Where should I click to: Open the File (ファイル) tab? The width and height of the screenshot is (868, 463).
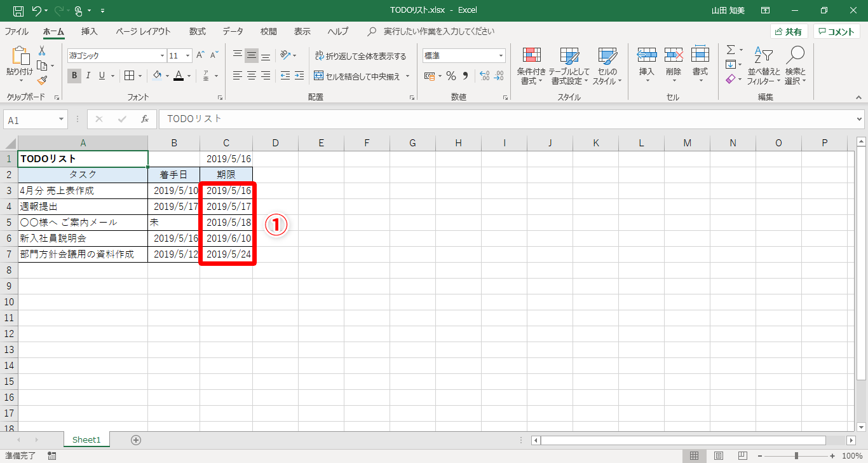pos(17,32)
